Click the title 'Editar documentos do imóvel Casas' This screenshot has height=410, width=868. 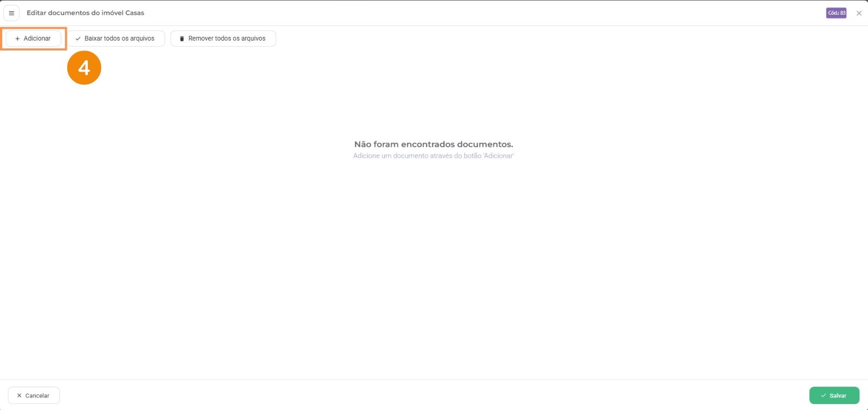[x=85, y=13]
